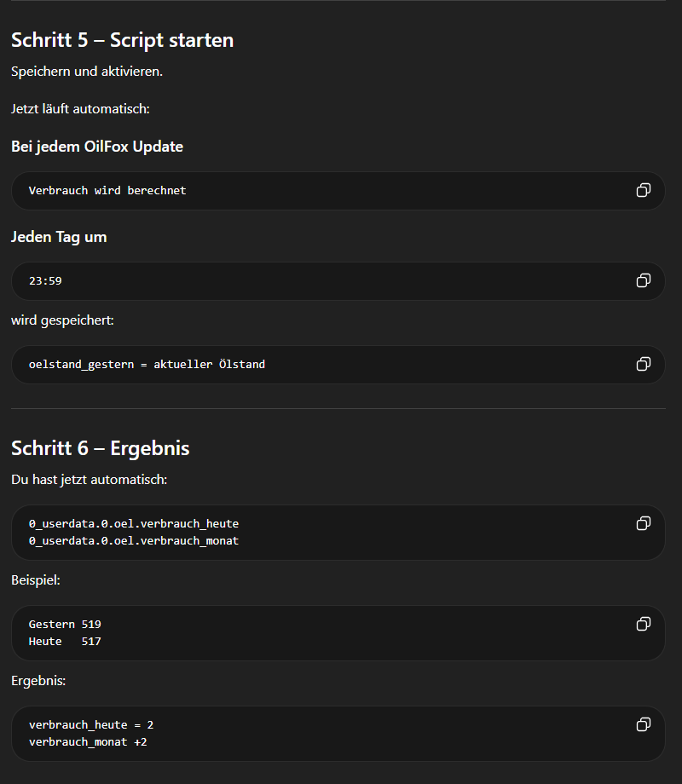This screenshot has width=682, height=784.
Task: Copy the Gestern 519 / Heute 517 example
Action: [x=644, y=624]
